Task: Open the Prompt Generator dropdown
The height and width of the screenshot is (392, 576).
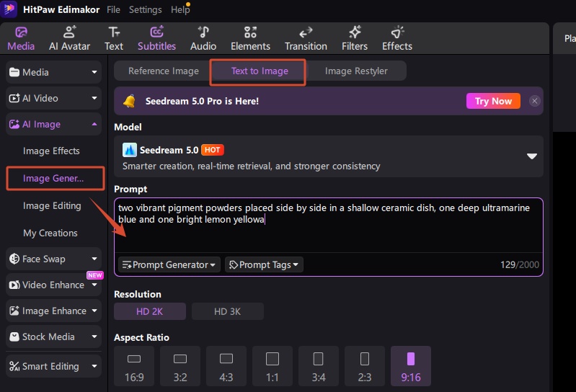Action: [x=169, y=264]
